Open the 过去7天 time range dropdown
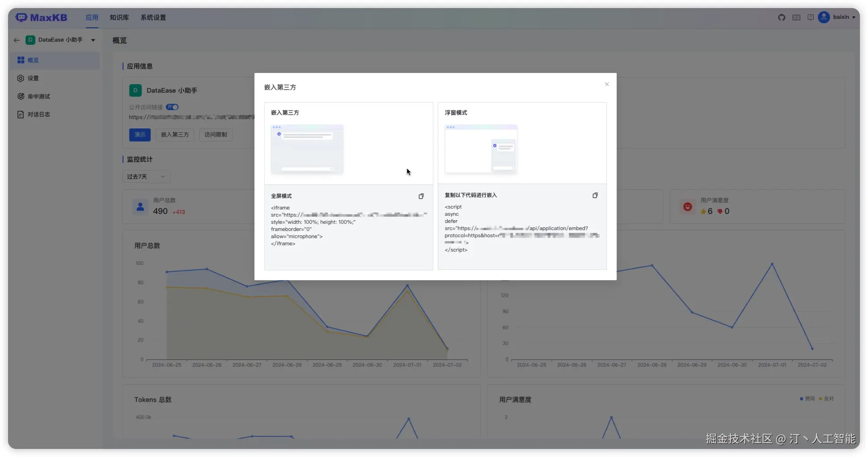The width and height of the screenshot is (868, 457). (x=146, y=177)
